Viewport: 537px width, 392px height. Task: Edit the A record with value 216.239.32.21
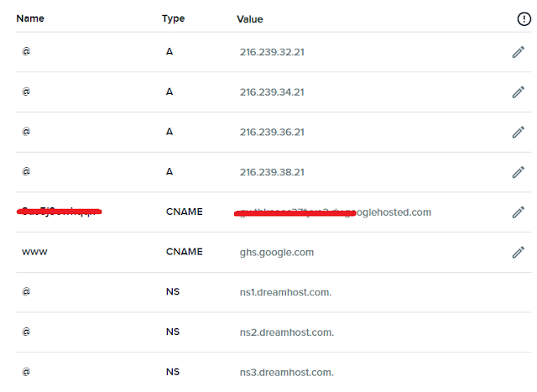519,52
